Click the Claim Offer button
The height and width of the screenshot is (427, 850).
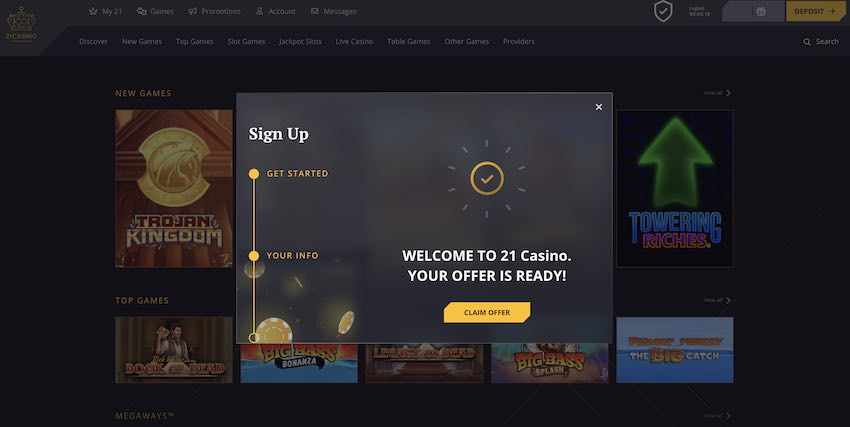click(487, 313)
